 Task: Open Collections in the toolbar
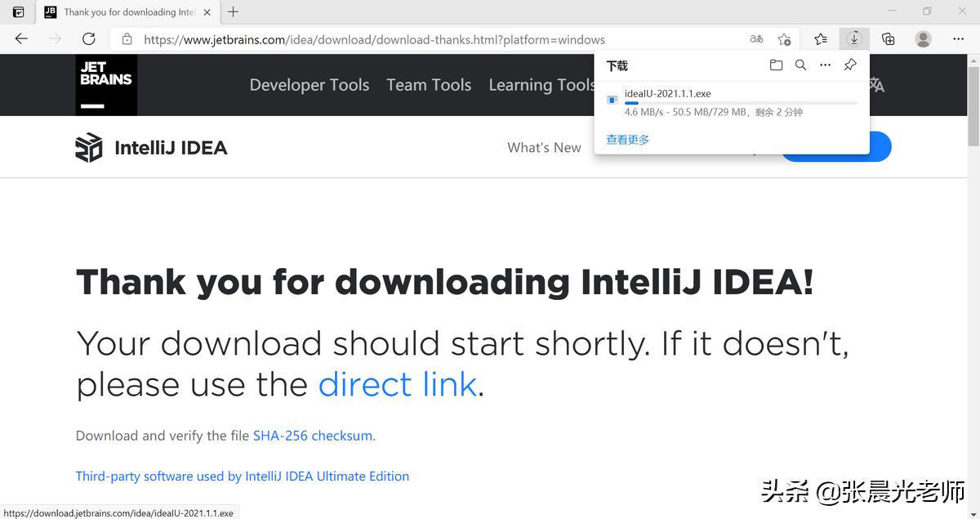click(x=889, y=39)
